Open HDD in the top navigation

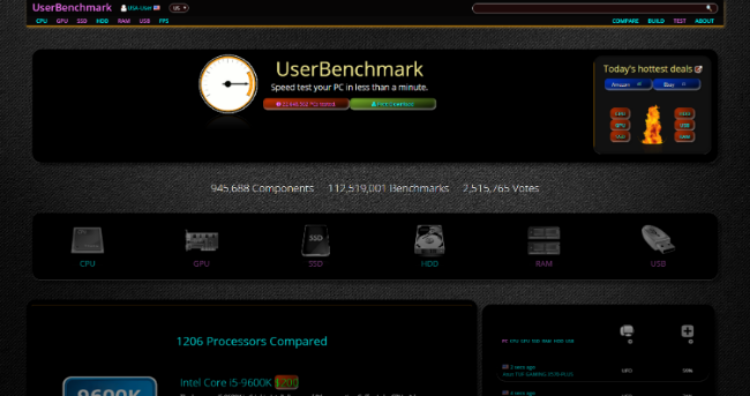click(102, 21)
